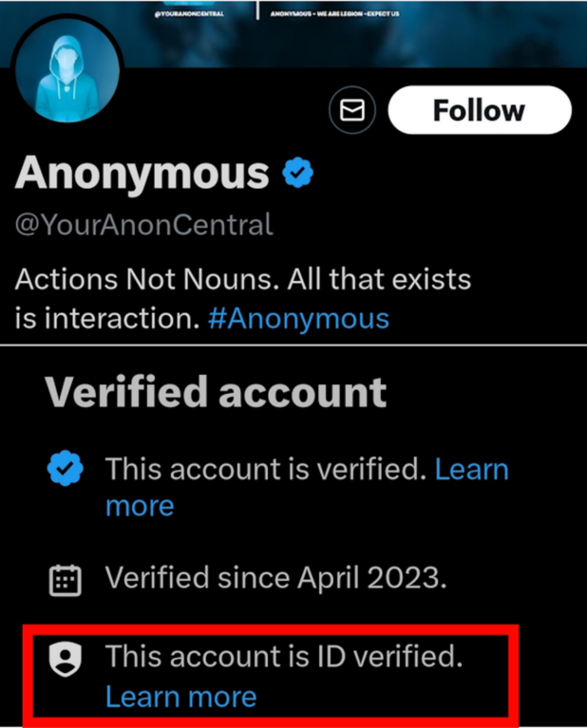Click the ID shield icon
The height and width of the screenshot is (728, 587).
[x=65, y=657]
